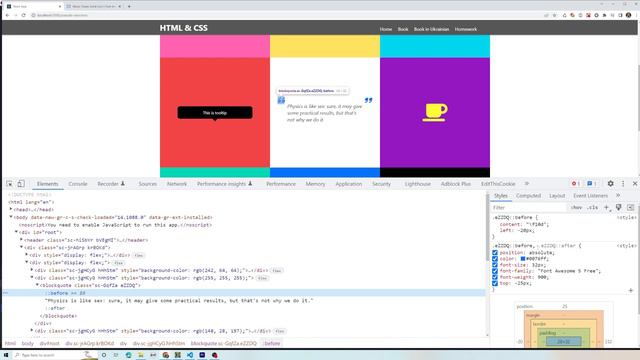Toggle :hov element state panel
Screen dimensions: 640x360
click(576, 208)
